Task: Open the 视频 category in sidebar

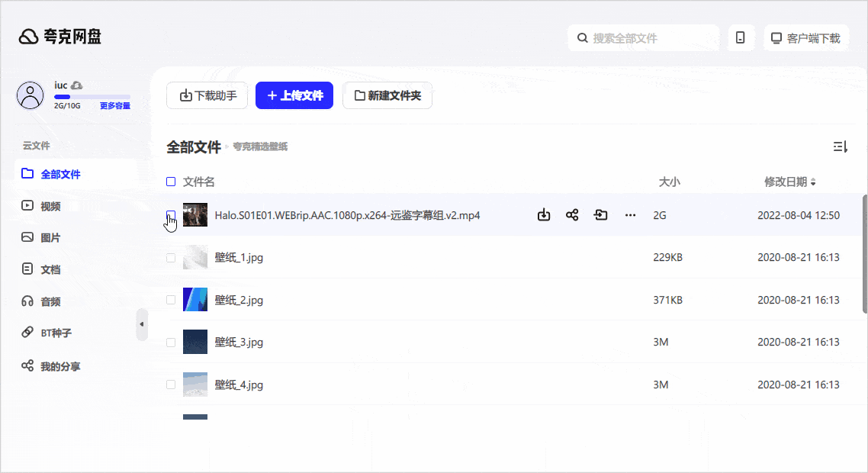Action: (50, 206)
